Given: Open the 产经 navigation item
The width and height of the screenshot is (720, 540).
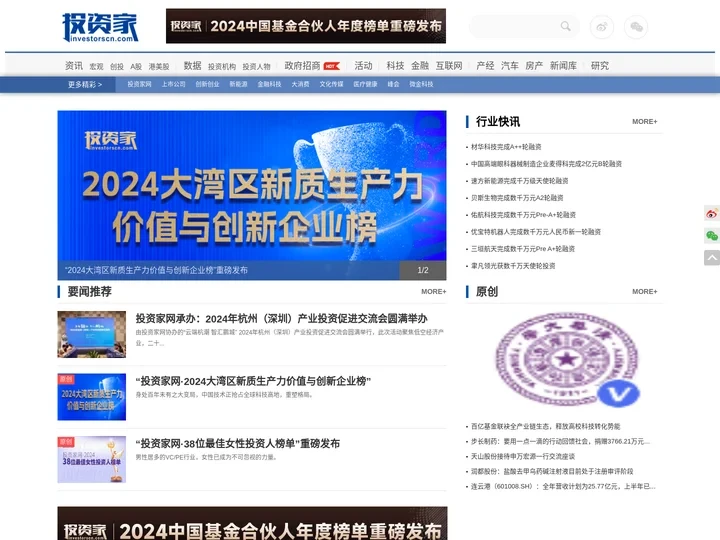Looking at the screenshot, I should point(485,66).
